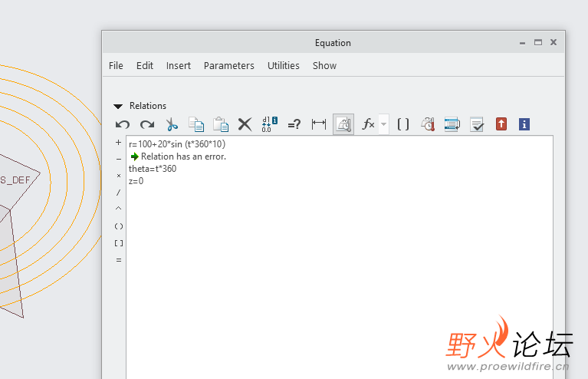This screenshot has height=379, width=588.
Task: Click the blue list-with-arrow toolbar icon
Action: (x=452, y=124)
